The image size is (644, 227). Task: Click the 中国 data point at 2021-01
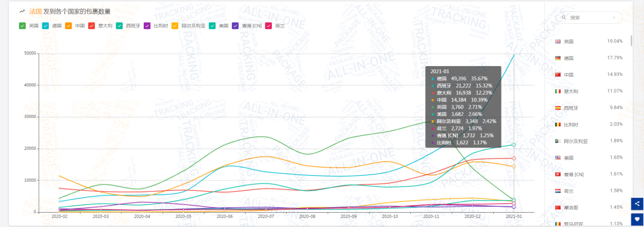(x=514, y=166)
